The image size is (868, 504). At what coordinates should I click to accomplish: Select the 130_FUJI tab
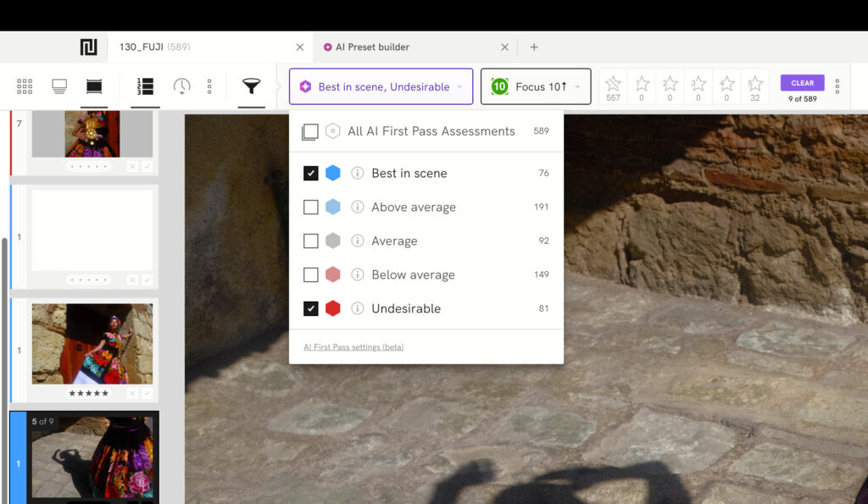(x=141, y=47)
